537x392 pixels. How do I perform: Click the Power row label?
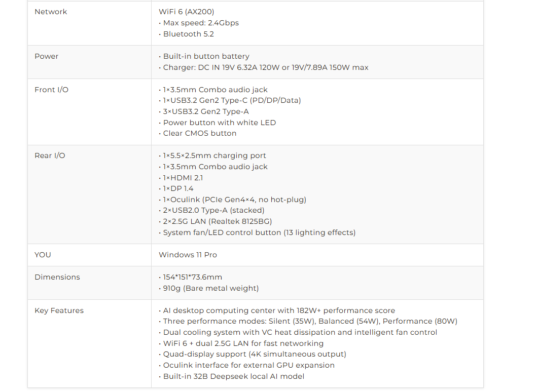pos(46,56)
